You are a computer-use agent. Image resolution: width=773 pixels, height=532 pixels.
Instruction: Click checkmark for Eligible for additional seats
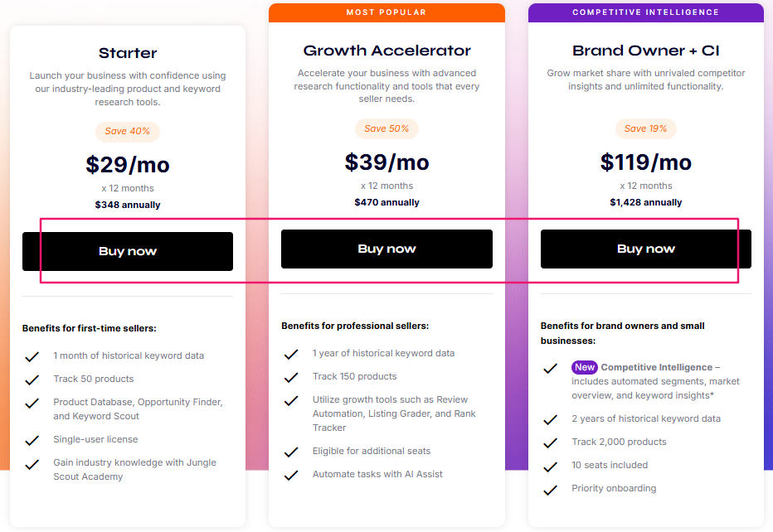[x=291, y=452]
